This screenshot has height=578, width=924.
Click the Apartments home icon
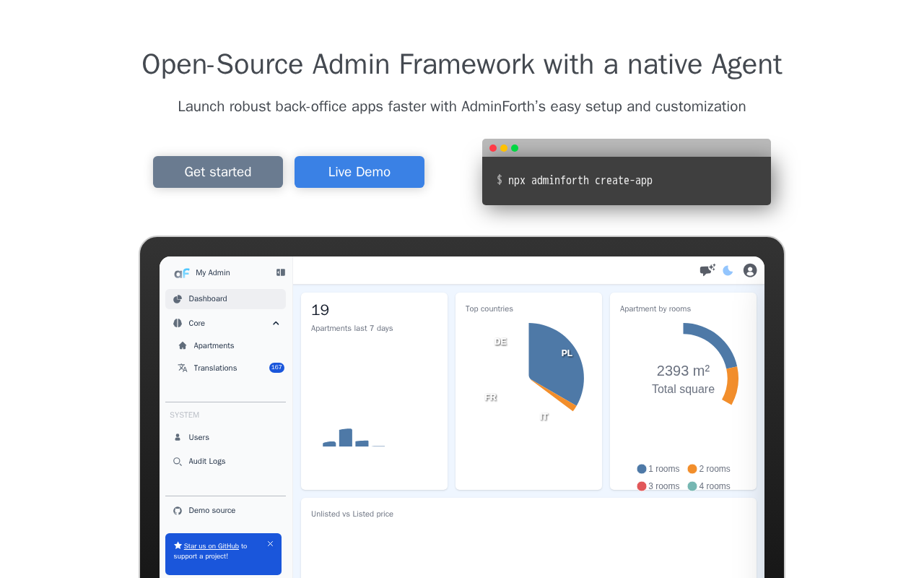point(183,345)
